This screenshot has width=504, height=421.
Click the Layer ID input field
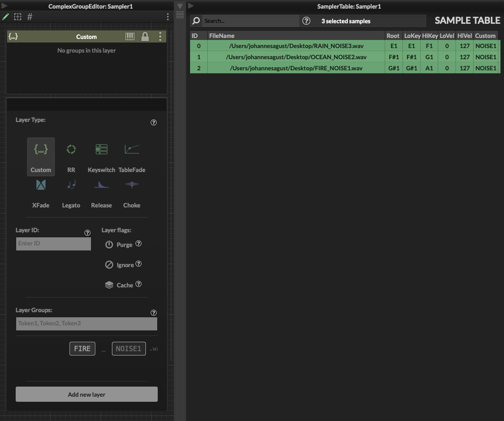(x=54, y=243)
